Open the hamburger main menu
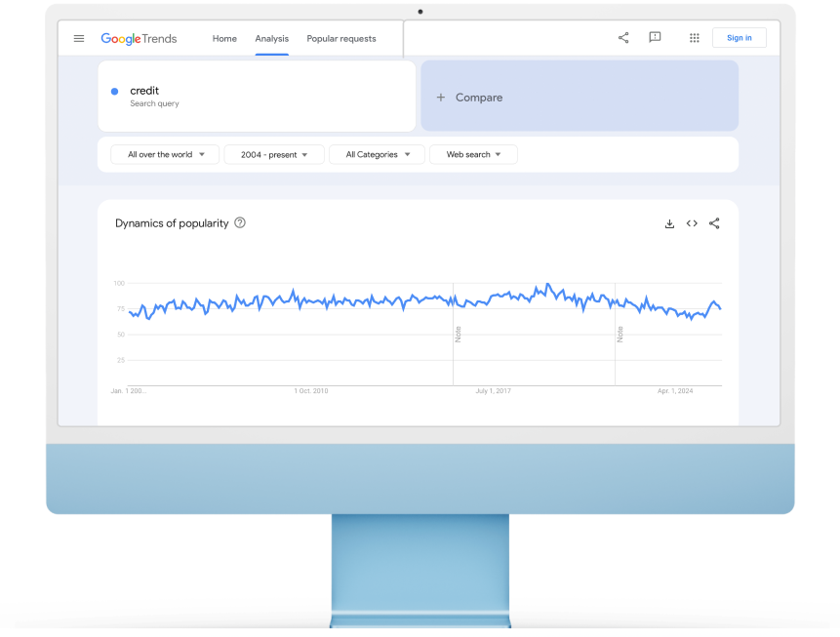Viewport: 840px width, 637px height. pyautogui.click(x=79, y=38)
